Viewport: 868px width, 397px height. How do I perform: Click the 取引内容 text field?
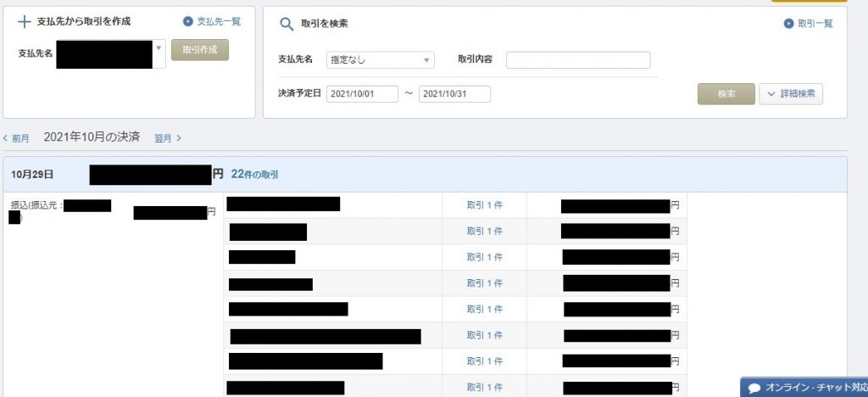click(578, 60)
